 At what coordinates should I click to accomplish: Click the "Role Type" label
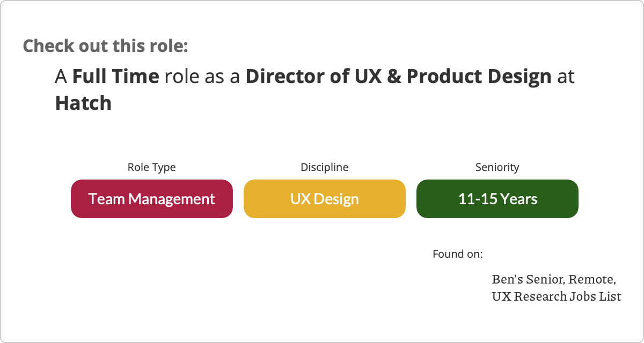tap(151, 167)
